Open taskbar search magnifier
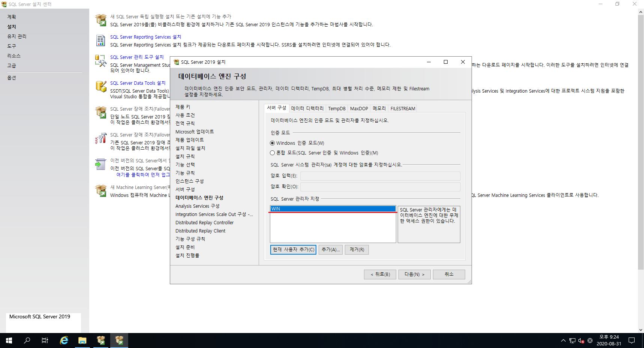Image resolution: width=644 pixels, height=348 pixels. 27,340
